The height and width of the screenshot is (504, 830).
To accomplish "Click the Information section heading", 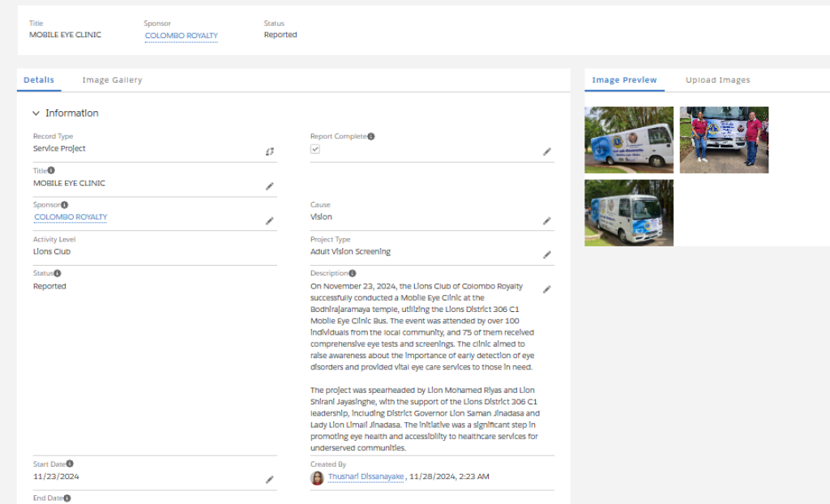I will (x=72, y=113).
